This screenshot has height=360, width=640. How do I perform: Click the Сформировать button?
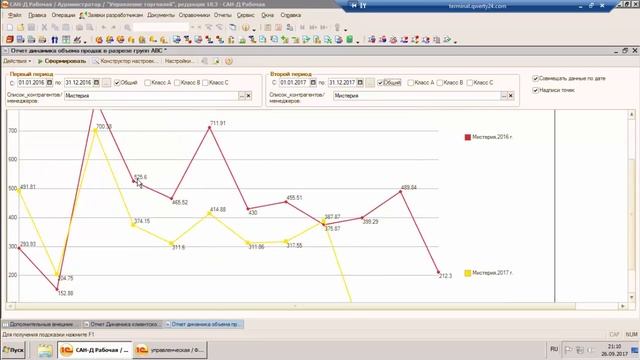(62, 61)
